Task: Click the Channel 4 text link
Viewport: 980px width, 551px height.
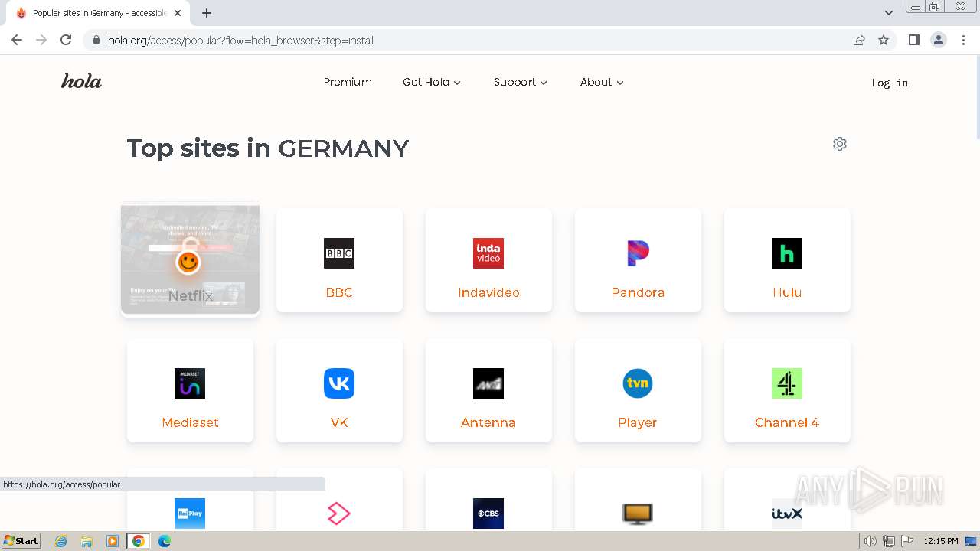Action: point(787,422)
